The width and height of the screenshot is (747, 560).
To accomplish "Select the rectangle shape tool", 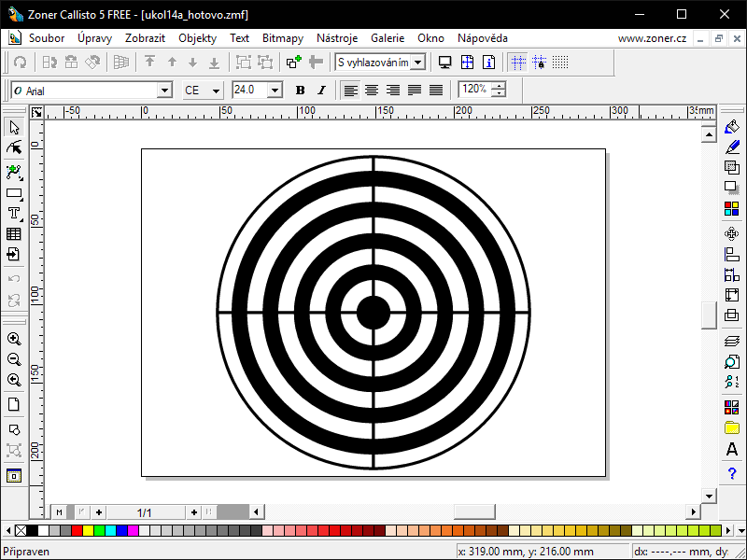I will pos(14,193).
